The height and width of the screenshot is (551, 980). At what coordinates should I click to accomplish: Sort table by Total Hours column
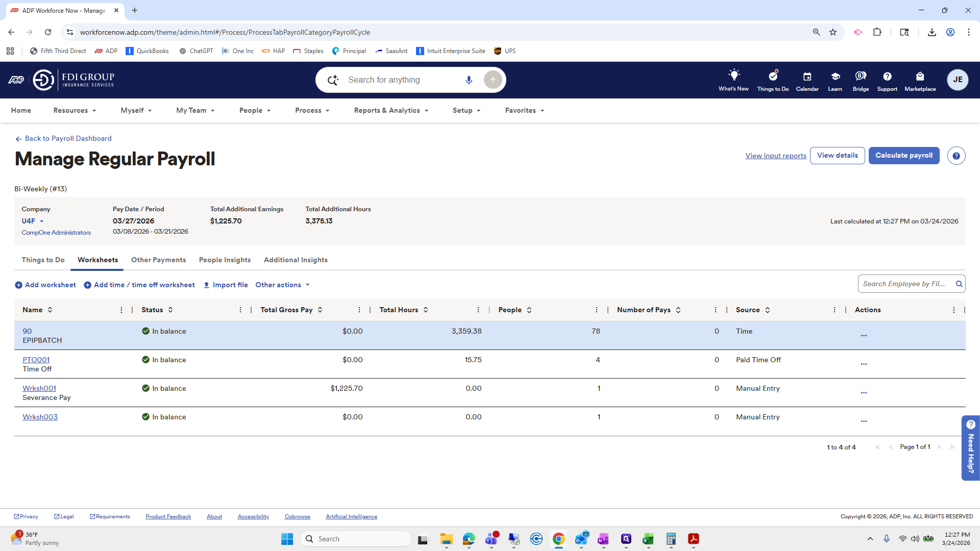tap(426, 310)
